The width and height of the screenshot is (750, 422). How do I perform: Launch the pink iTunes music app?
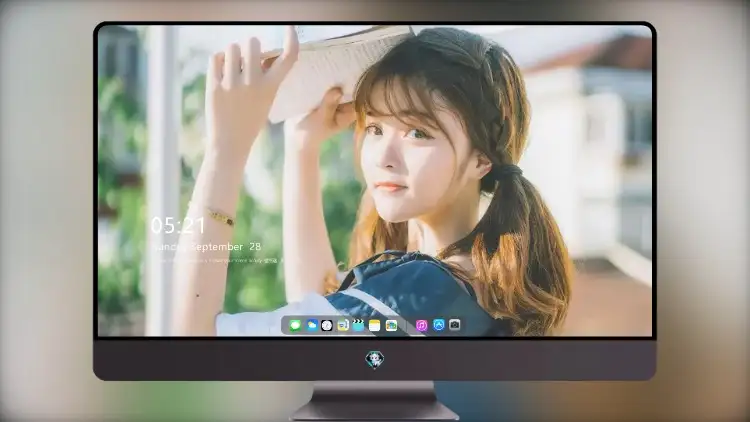pyautogui.click(x=421, y=326)
